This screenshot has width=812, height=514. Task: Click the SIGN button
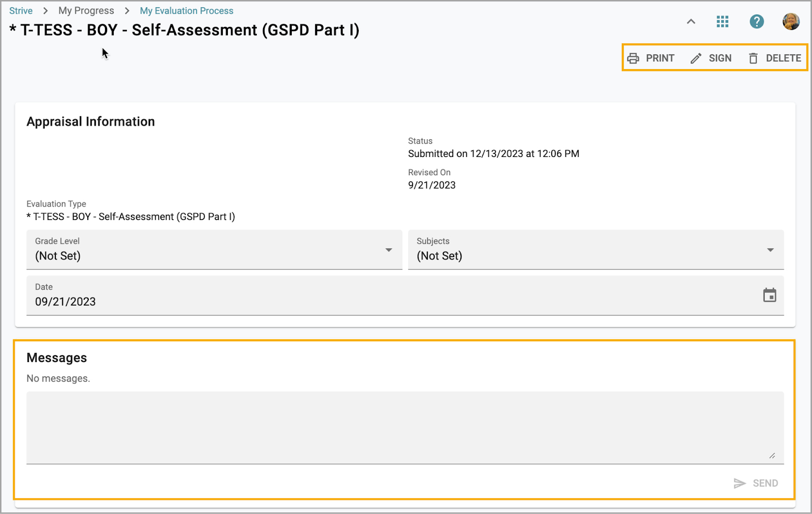(711, 58)
